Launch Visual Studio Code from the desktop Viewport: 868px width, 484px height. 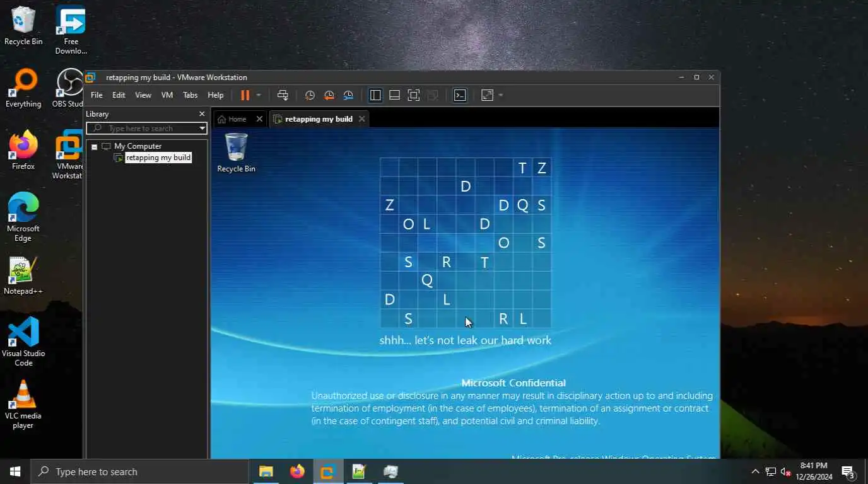click(23, 342)
